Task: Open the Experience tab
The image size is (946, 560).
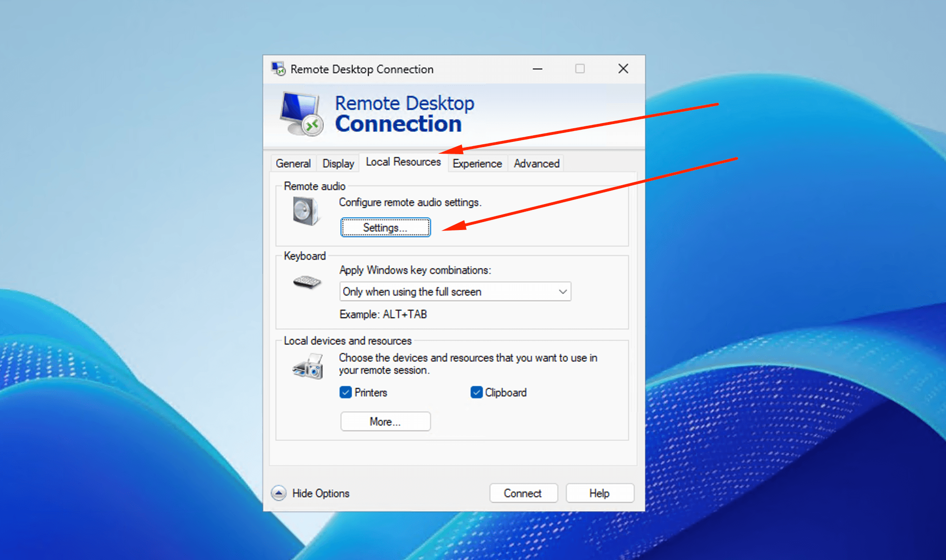Action: [477, 163]
